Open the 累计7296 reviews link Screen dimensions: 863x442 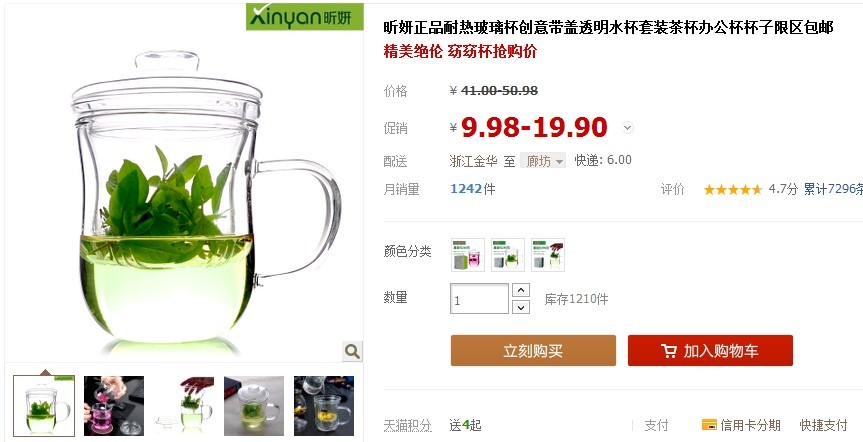833,189
